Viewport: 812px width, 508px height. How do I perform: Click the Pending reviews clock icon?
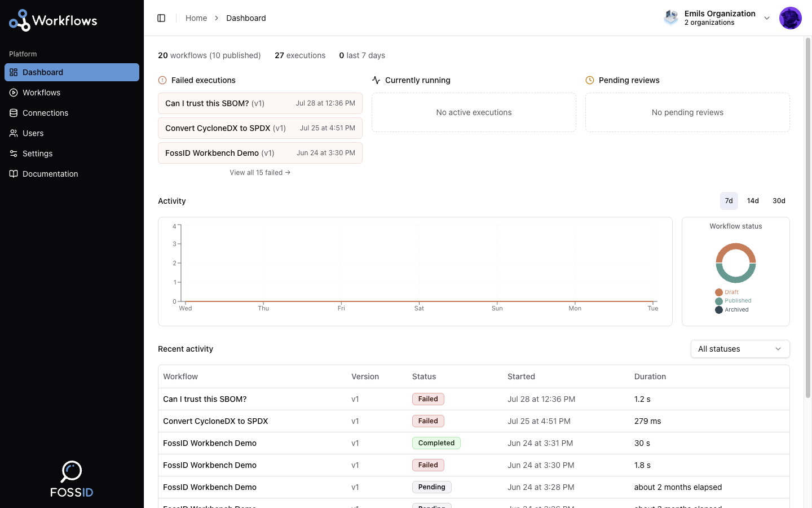coord(590,80)
